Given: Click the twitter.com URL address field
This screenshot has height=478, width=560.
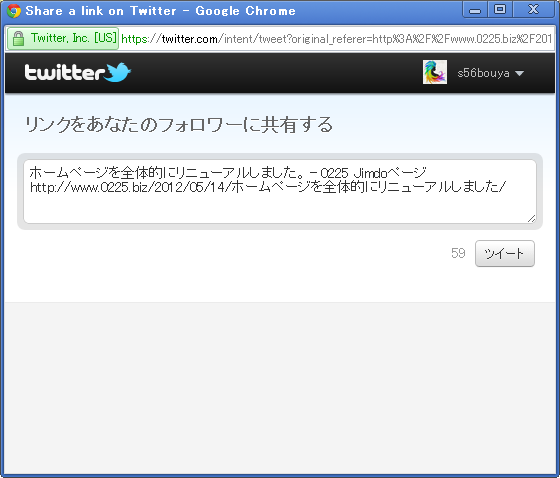Looking at the screenshot, I should [x=336, y=39].
